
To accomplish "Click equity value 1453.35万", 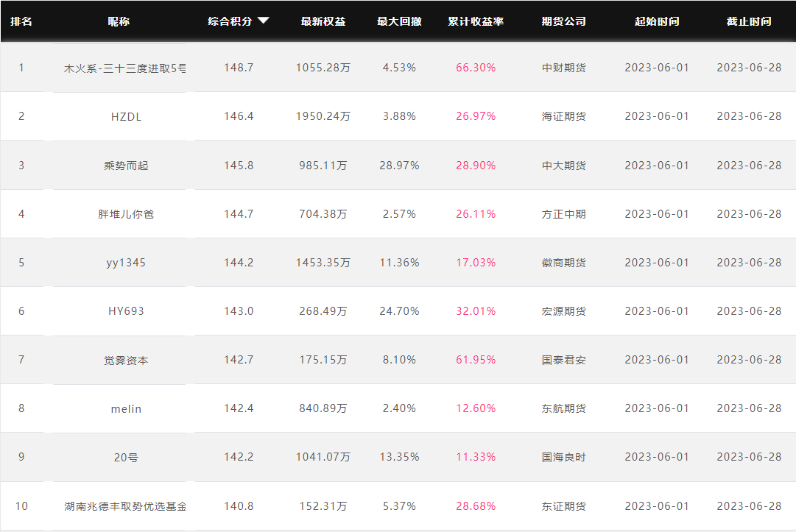I will 323,263.
